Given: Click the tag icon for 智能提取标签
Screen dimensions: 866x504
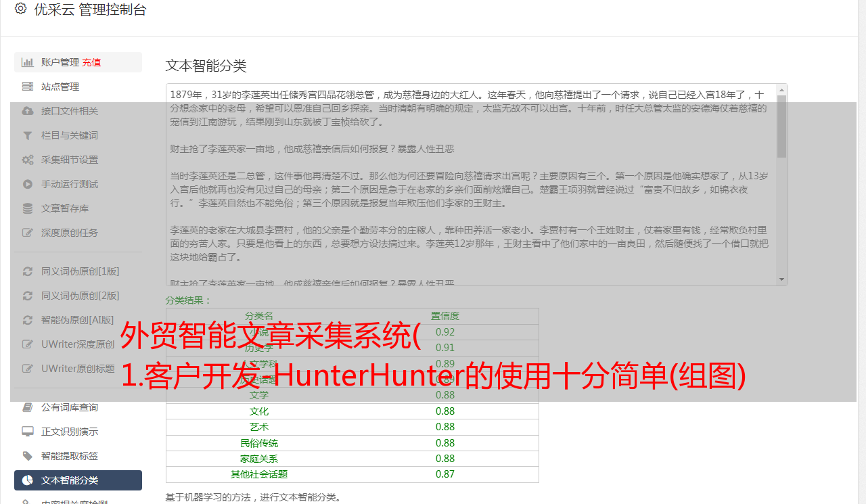Looking at the screenshot, I should [28, 456].
